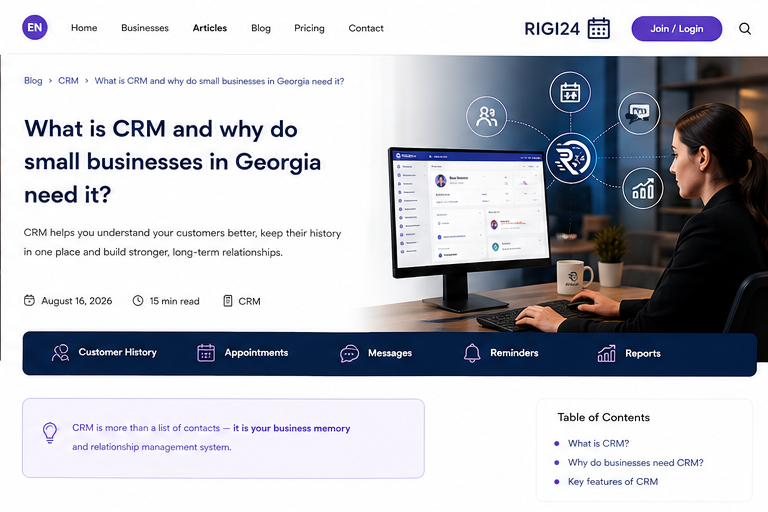Screen dimensions: 768x512
Task: Jump to Why do businesses need CRM?
Action: pyautogui.click(x=636, y=463)
